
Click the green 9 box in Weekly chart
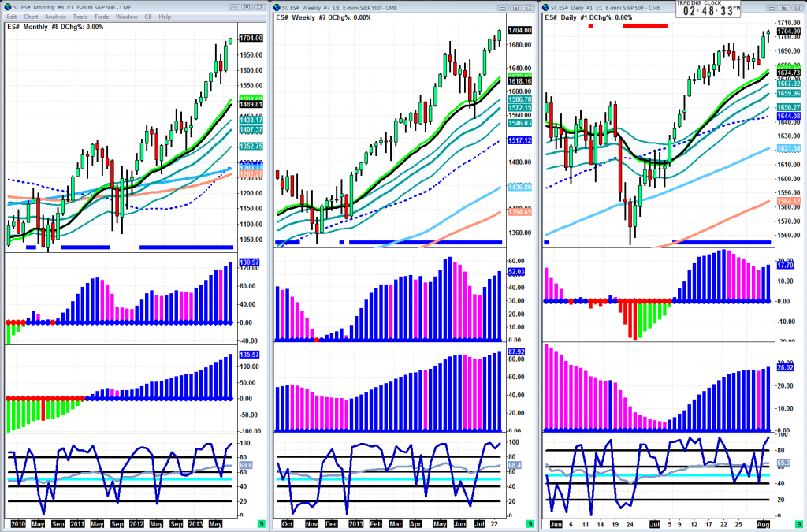[x=529, y=523]
